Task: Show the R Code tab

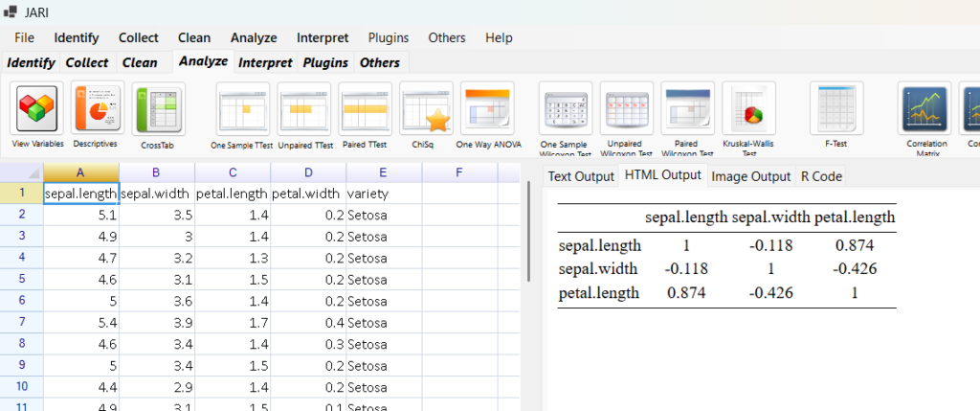Action: pos(821,176)
